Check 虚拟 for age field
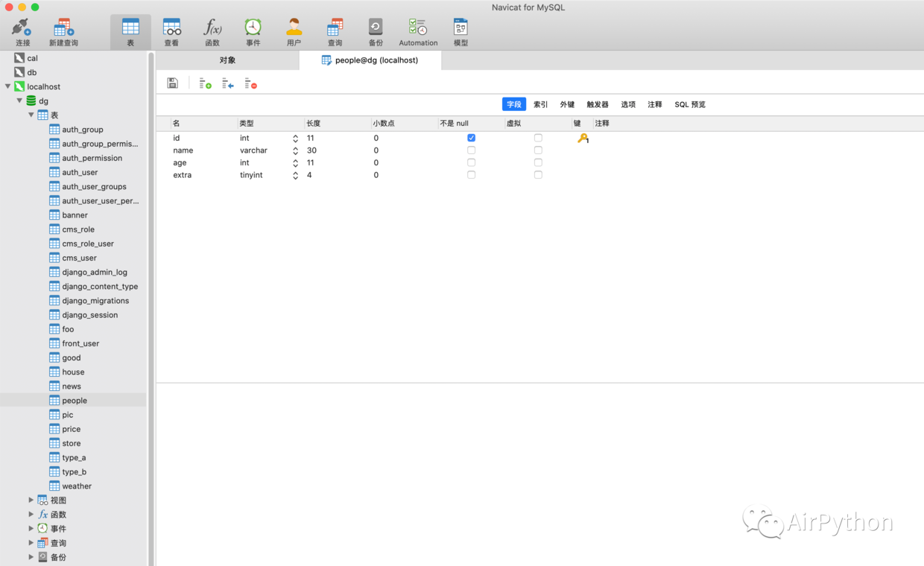 538,162
